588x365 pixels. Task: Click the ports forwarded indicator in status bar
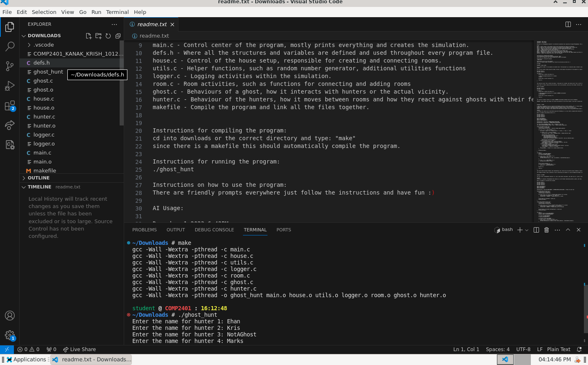[x=51, y=349]
